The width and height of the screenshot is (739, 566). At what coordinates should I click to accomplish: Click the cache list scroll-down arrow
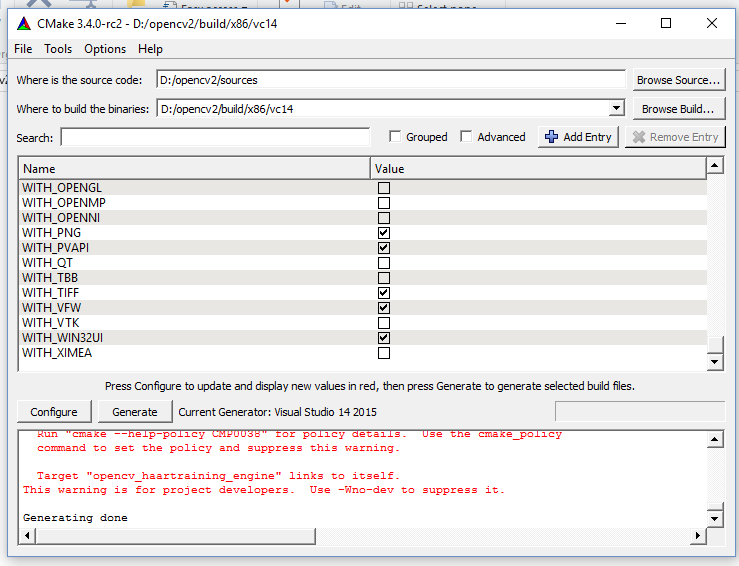715,362
